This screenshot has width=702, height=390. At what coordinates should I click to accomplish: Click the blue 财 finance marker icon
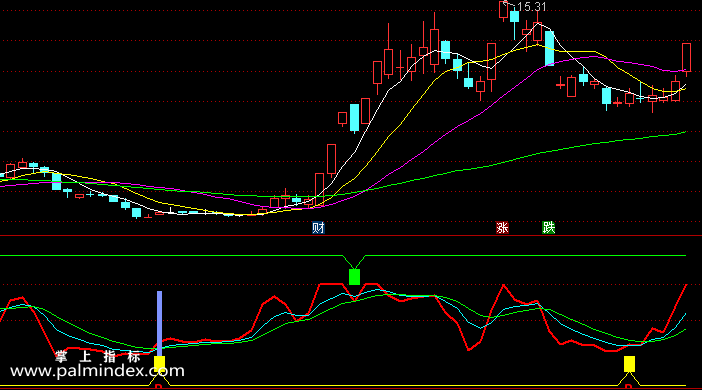point(318,228)
